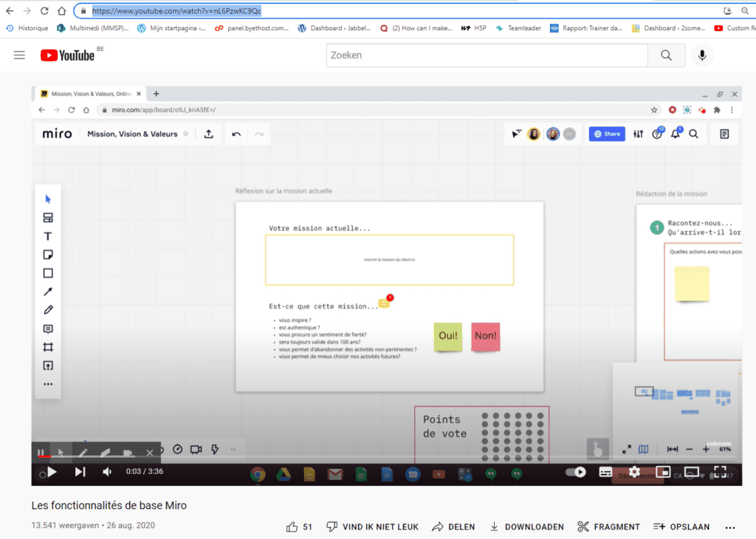Screen dimensions: 756x539
Task: Collapse the Miro bottom toolbar chevrons
Action: (233, 449)
